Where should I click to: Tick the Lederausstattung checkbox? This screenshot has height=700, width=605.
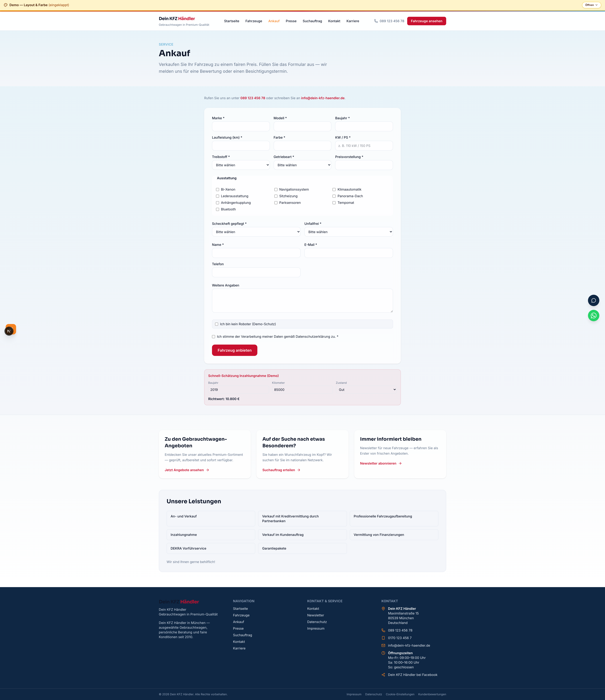tap(218, 196)
